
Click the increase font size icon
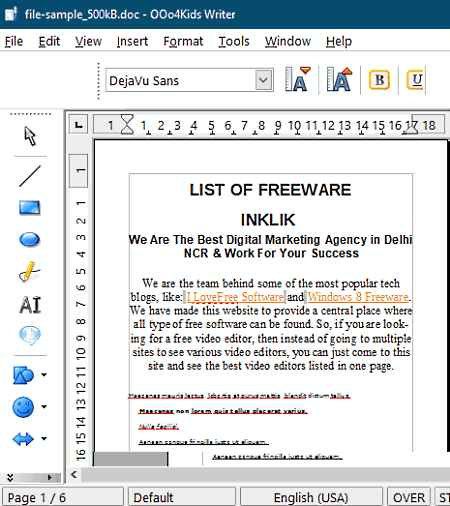339,80
